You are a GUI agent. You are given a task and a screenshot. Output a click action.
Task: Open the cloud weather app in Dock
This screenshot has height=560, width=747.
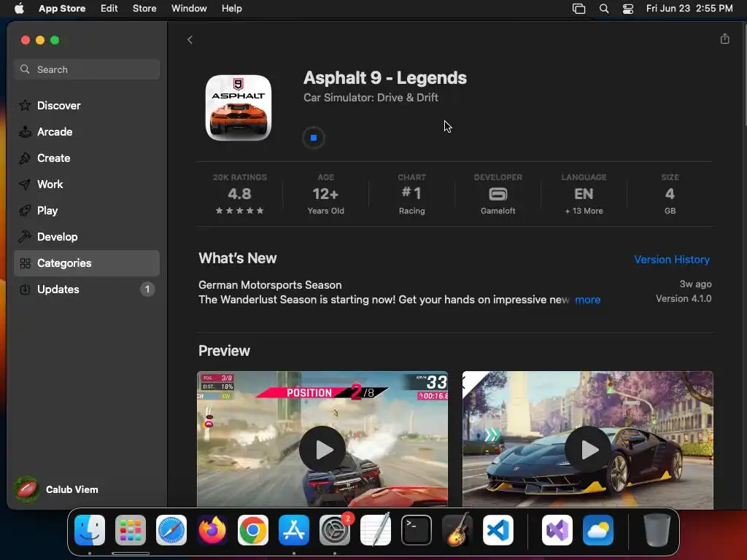[598, 530]
